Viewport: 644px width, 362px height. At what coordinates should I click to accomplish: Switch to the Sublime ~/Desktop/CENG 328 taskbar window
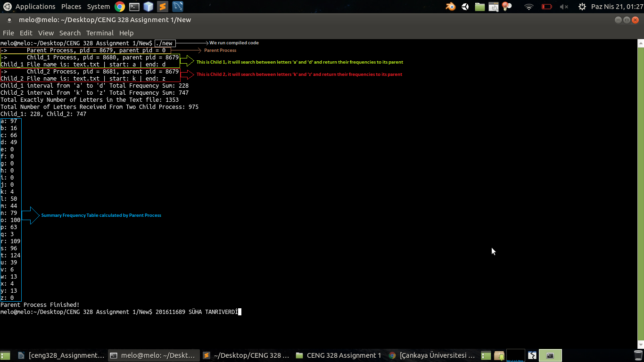point(246,355)
